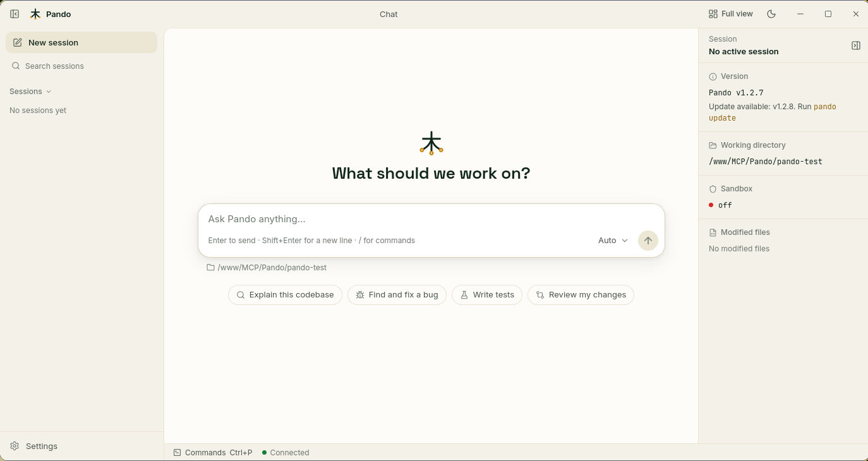
Task: Send the message with arrow button
Action: pyautogui.click(x=648, y=241)
